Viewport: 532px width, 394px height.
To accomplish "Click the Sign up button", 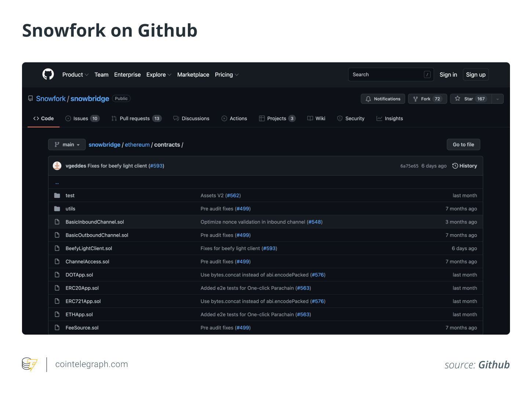I will 475,74.
